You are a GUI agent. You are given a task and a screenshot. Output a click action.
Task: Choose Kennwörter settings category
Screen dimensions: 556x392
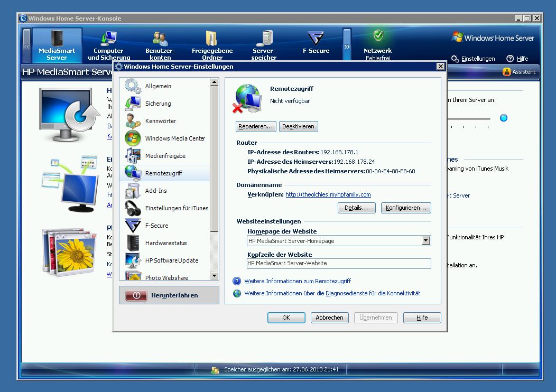165,121
